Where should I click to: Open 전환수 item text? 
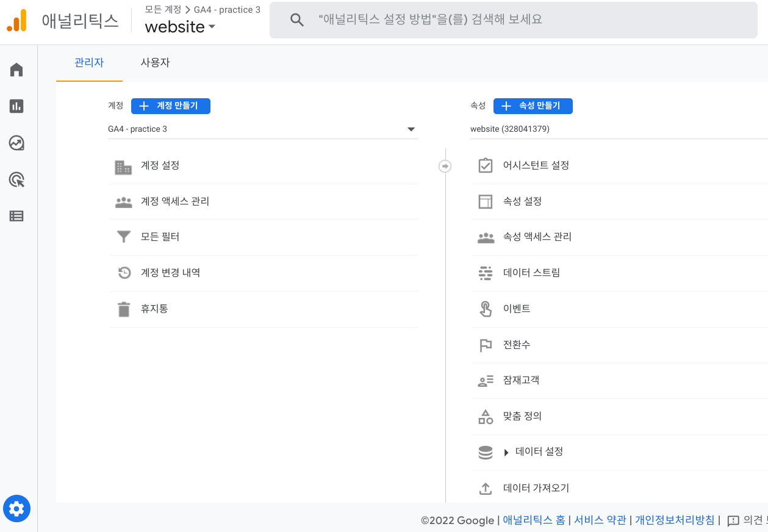[517, 345]
